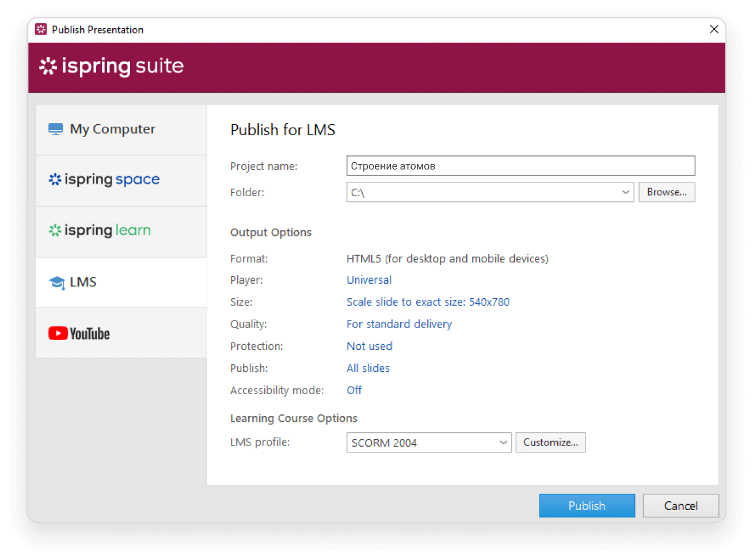Click the blue Publish button
Screen dimensions: 753x560
pyautogui.click(x=587, y=506)
